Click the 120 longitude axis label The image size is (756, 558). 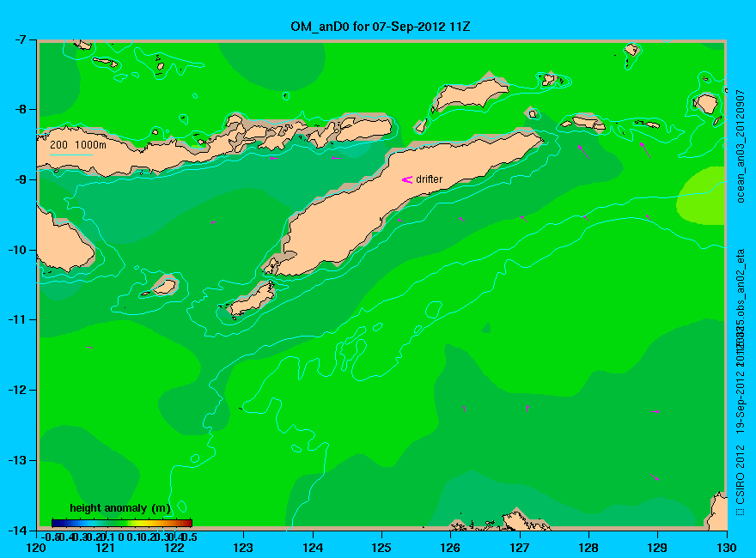pos(36,548)
